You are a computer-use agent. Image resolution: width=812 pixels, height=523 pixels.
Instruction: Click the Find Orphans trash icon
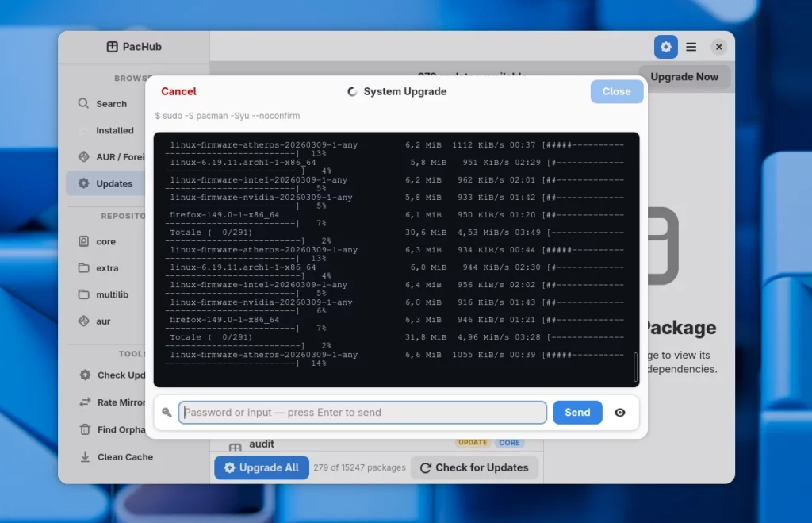click(85, 429)
